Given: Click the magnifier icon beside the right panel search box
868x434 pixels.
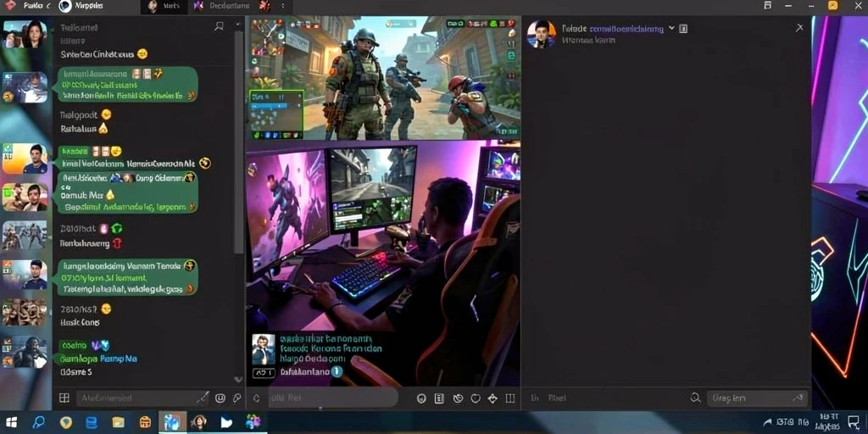Looking at the screenshot, I should [695, 398].
